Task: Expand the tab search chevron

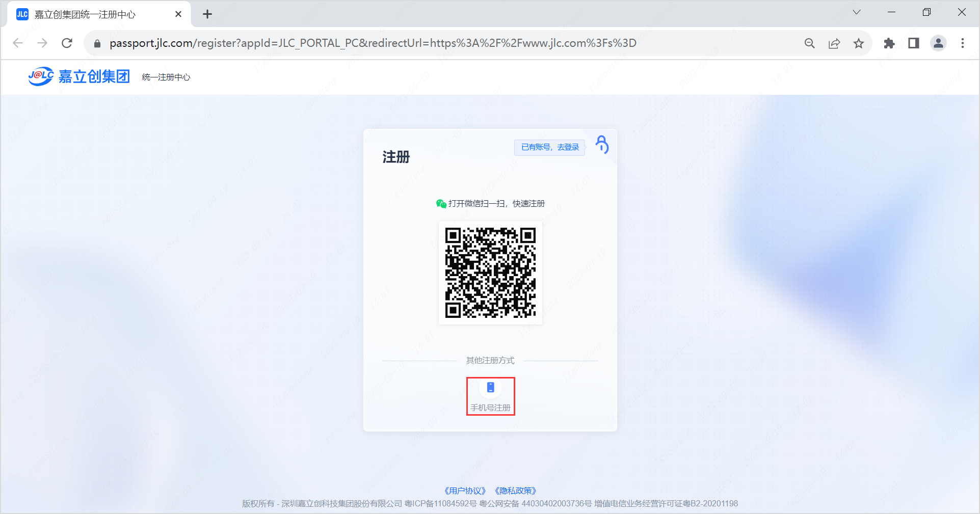Action: pyautogui.click(x=857, y=12)
